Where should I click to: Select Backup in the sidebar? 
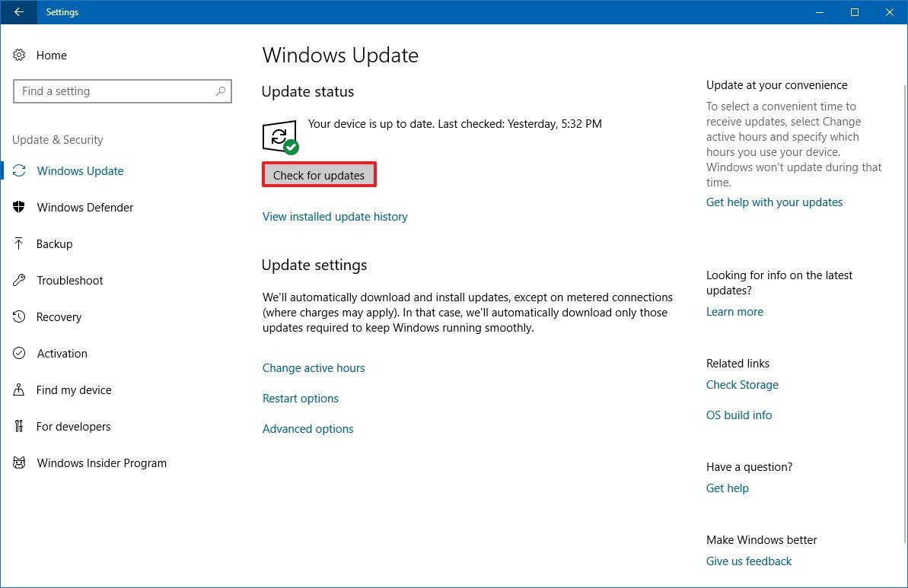[x=55, y=243]
